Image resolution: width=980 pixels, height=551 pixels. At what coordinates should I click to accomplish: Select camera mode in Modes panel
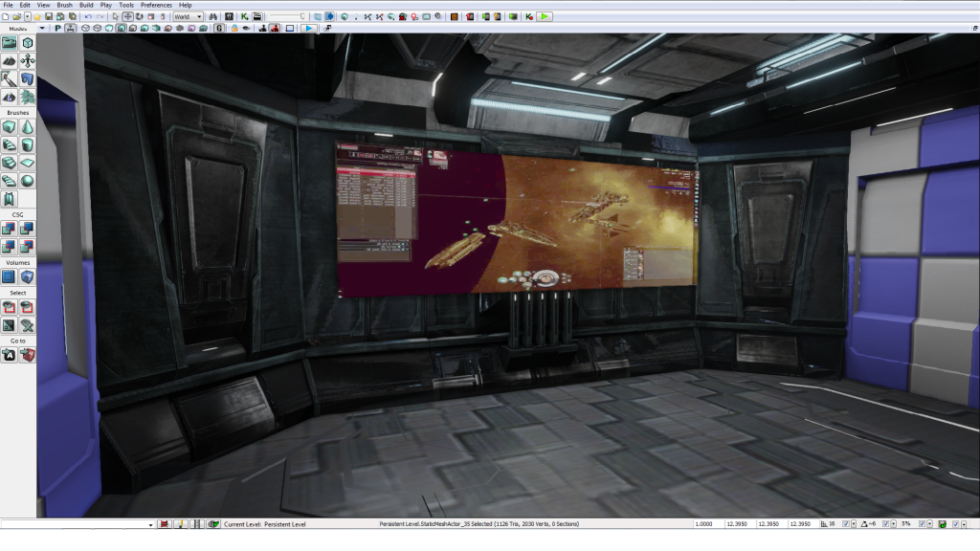(x=9, y=42)
